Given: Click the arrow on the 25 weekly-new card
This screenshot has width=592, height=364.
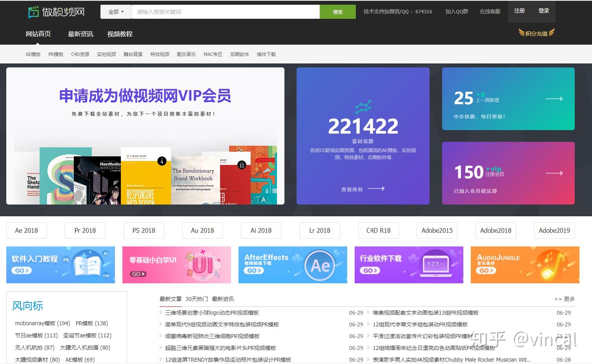Looking at the screenshot, I should pyautogui.click(x=554, y=99).
